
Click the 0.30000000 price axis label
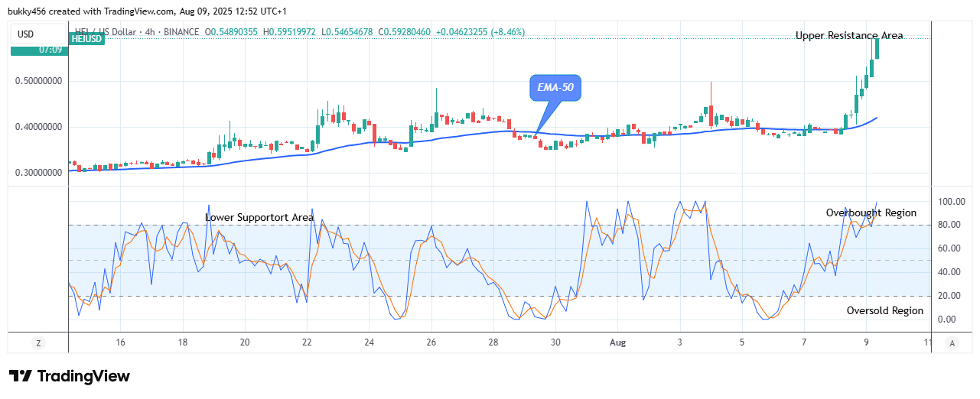[x=41, y=173]
